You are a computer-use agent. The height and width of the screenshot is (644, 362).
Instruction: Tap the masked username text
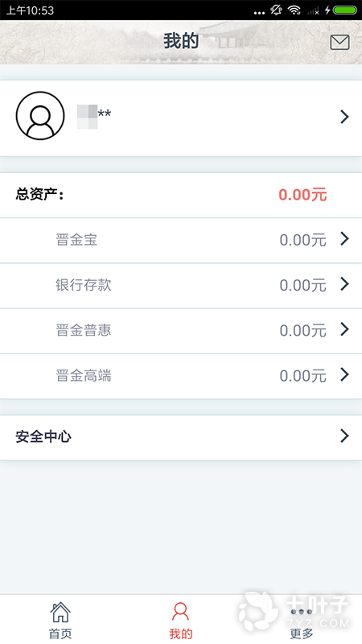pos(94,116)
